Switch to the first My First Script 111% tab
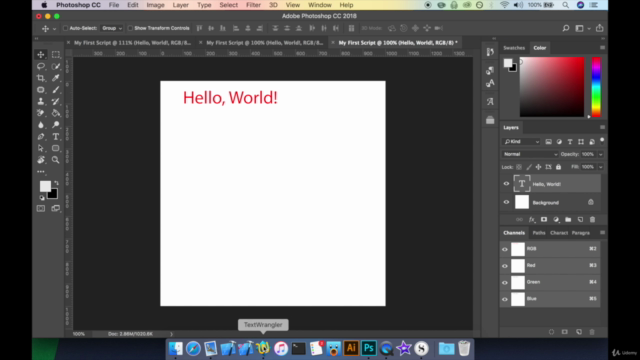 coord(132,42)
